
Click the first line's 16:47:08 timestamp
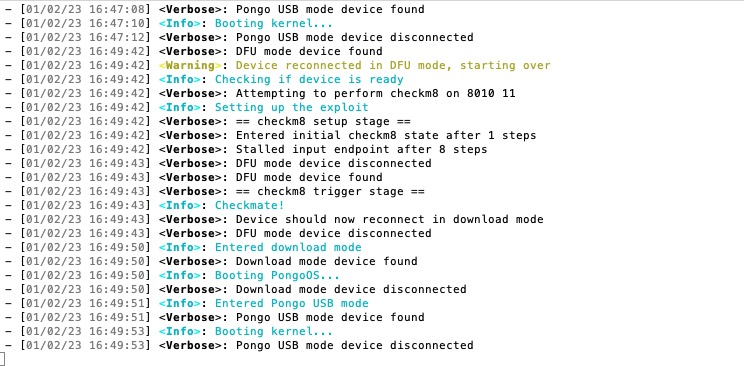coord(117,9)
